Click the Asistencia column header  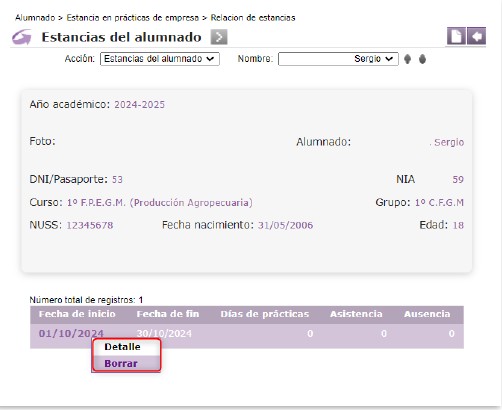point(356,314)
